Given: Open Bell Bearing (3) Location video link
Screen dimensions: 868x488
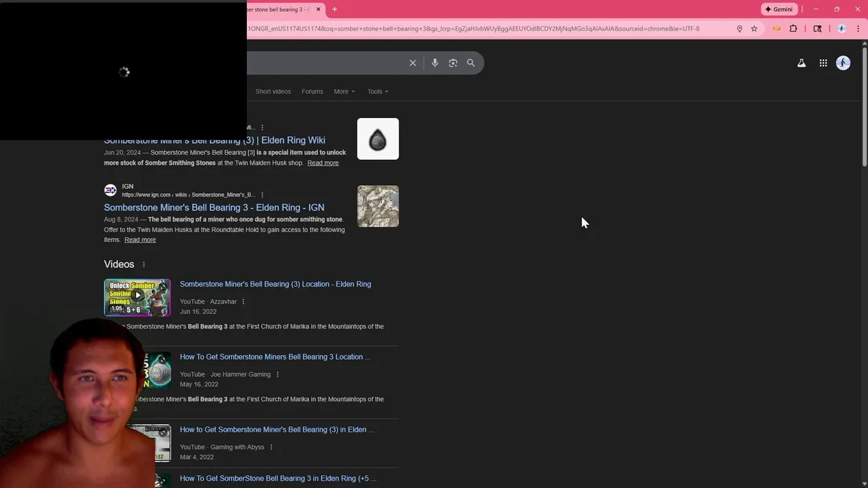Looking at the screenshot, I should tap(275, 284).
